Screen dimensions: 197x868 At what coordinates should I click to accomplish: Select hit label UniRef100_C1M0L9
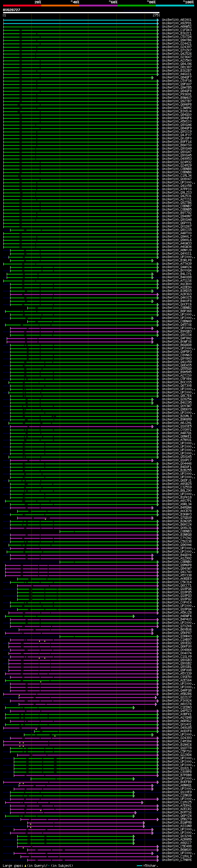pos(176,856)
